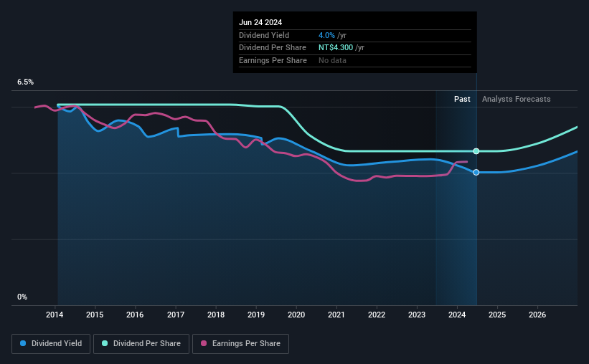Click the 2026 x-axis label
Image resolution: width=589 pixels, height=364 pixels.
[537, 315]
